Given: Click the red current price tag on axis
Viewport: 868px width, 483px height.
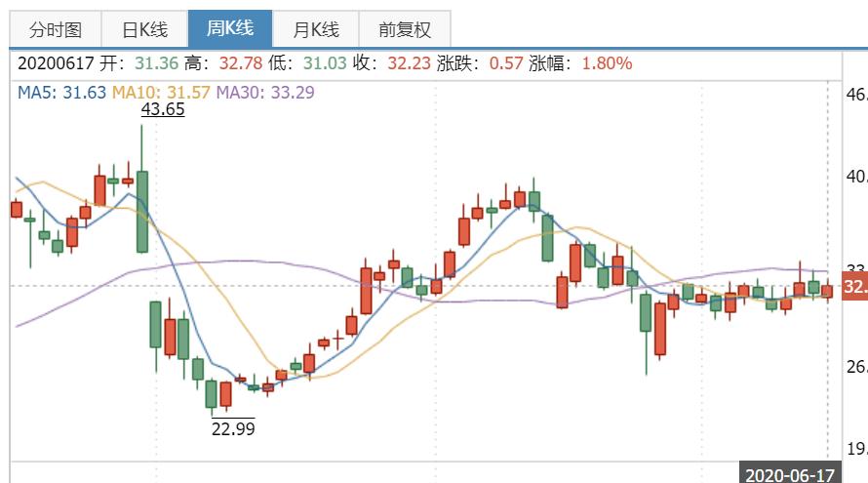Looking at the screenshot, I should 854,287.
